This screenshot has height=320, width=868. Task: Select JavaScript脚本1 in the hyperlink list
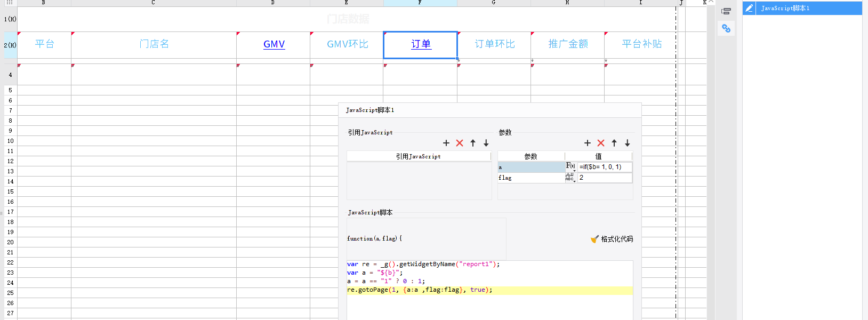[x=808, y=8]
